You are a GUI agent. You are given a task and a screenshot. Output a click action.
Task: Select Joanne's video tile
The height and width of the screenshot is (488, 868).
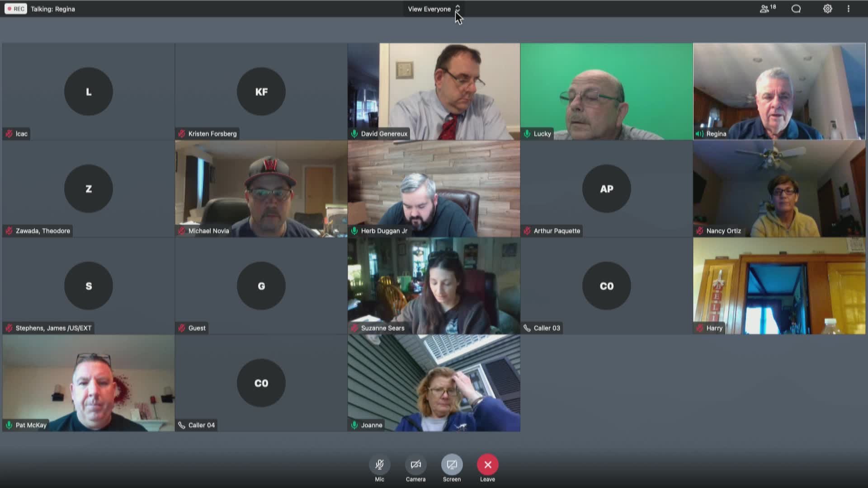[x=434, y=383]
